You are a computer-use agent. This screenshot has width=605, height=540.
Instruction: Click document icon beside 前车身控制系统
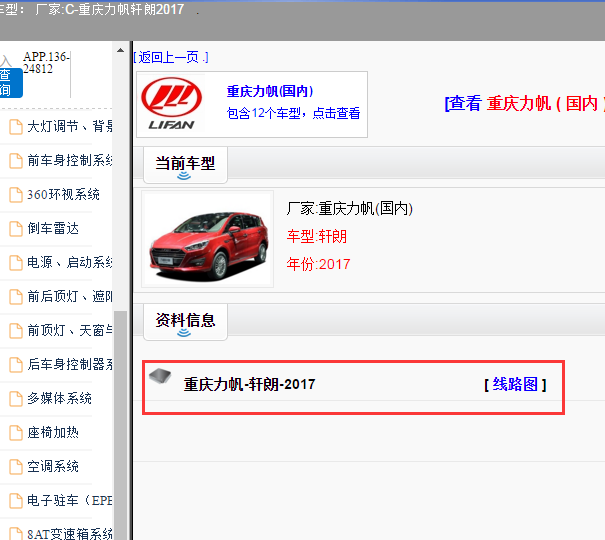[16, 161]
